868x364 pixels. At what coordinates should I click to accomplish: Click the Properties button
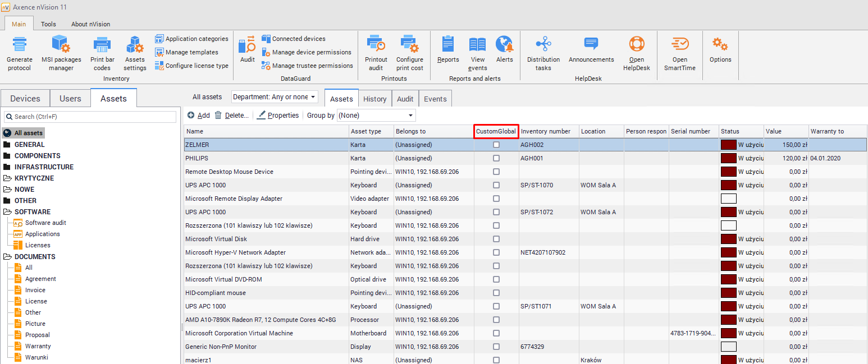(x=278, y=116)
